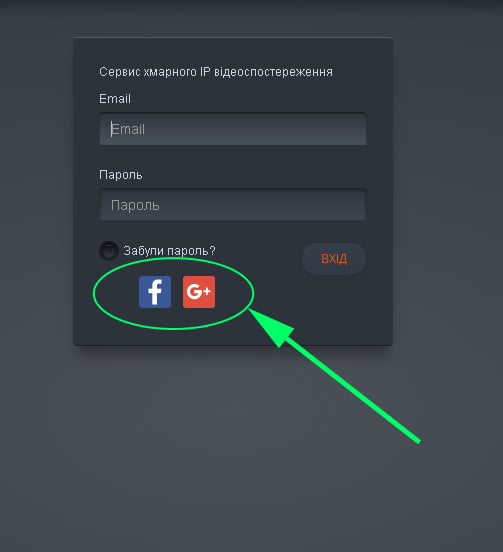Click the 'Email' label above the field
503x552 pixels.
(115, 99)
